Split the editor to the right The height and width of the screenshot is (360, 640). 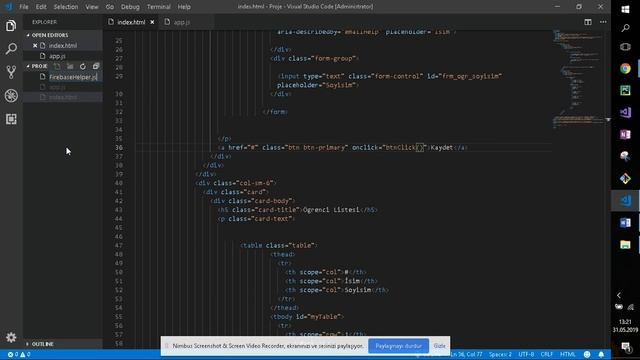tap(588, 22)
